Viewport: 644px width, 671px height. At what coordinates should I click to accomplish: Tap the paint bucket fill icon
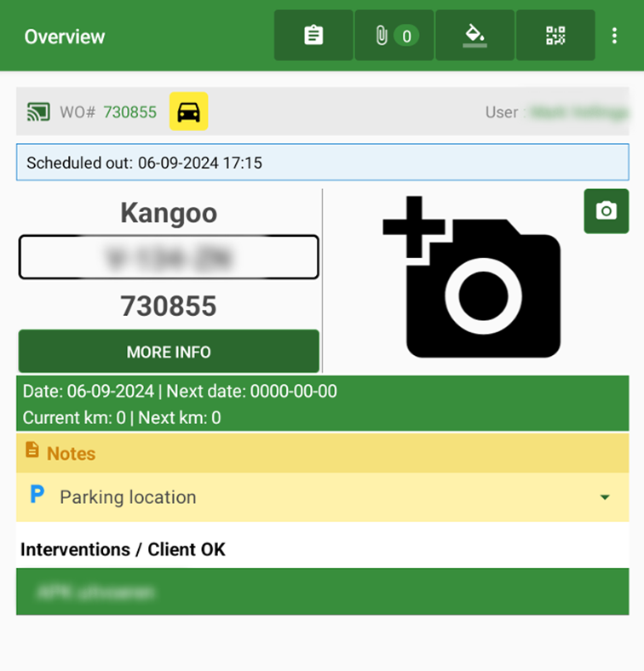[474, 35]
